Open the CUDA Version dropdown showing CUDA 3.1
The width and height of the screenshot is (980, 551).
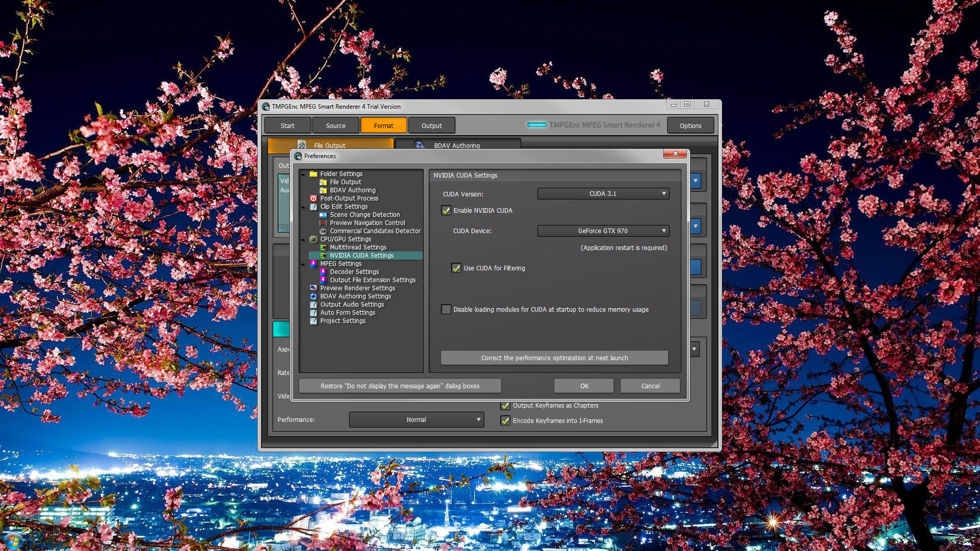(603, 194)
